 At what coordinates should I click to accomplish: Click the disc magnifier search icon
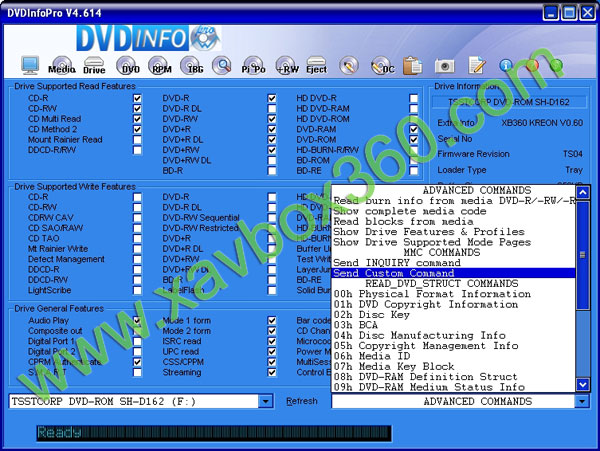222,65
